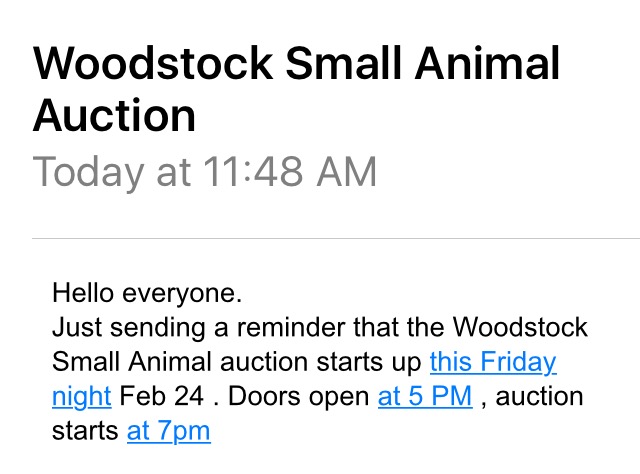The width and height of the screenshot is (640, 474).
Task: Click "auction" after the 5 PM link
Action: point(539,396)
